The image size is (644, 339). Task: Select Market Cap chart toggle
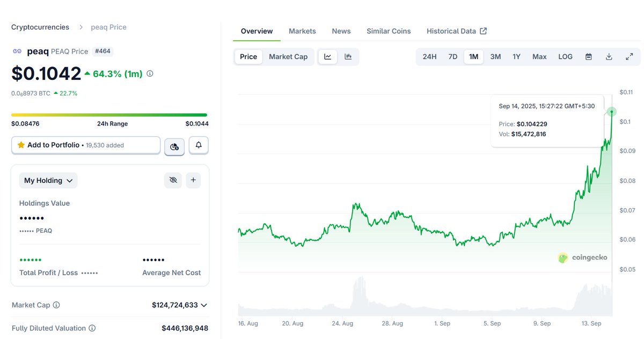tap(288, 56)
